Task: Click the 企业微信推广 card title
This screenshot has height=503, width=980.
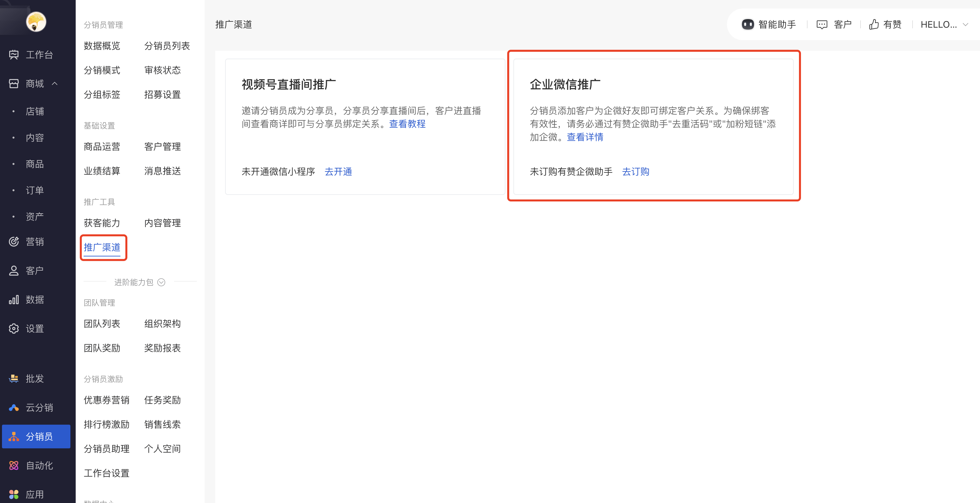Action: pyautogui.click(x=565, y=85)
